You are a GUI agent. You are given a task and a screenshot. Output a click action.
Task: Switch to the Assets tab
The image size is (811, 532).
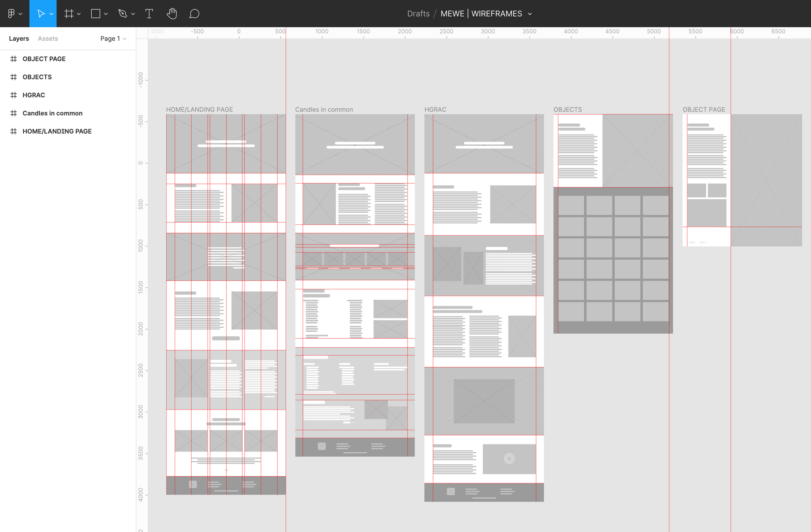point(48,38)
